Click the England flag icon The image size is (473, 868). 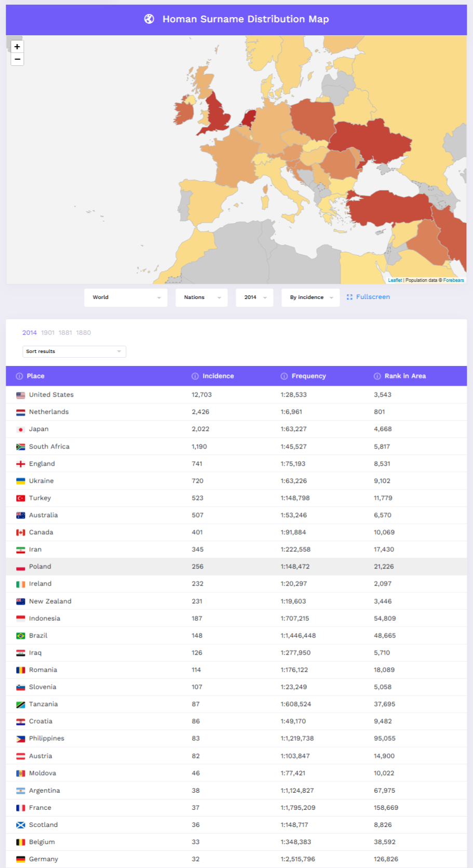pyautogui.click(x=21, y=464)
